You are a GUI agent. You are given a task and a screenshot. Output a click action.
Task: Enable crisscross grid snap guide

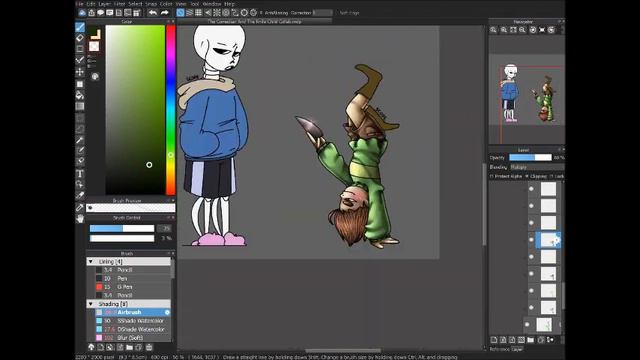tap(198, 13)
